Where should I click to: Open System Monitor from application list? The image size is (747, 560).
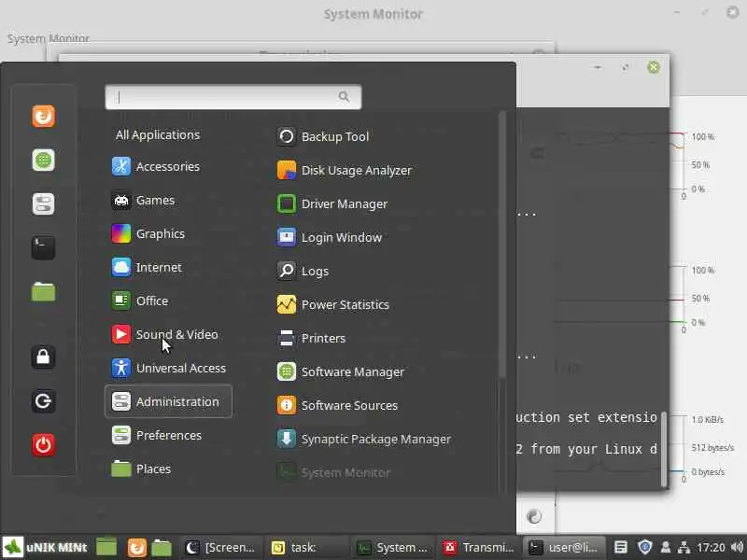click(x=333, y=472)
